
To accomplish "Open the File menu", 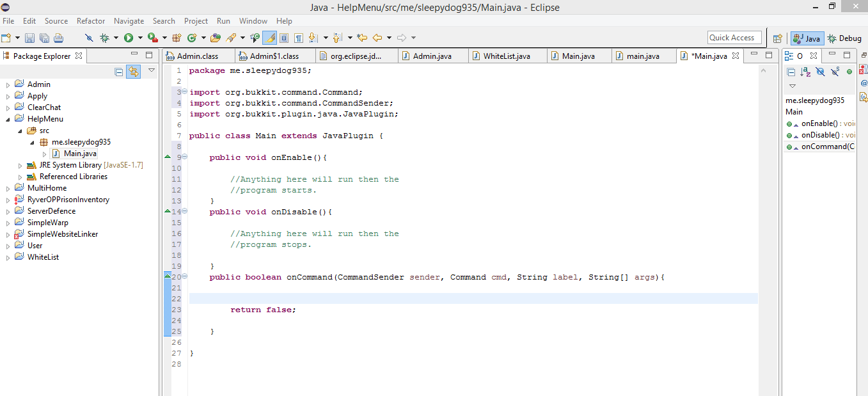I will coord(8,21).
